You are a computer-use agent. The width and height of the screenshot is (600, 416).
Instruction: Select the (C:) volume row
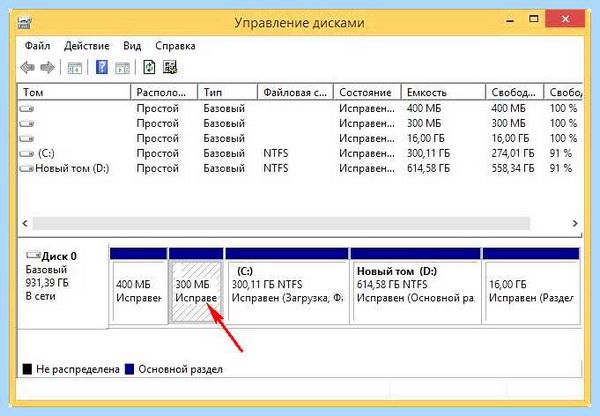pos(300,153)
